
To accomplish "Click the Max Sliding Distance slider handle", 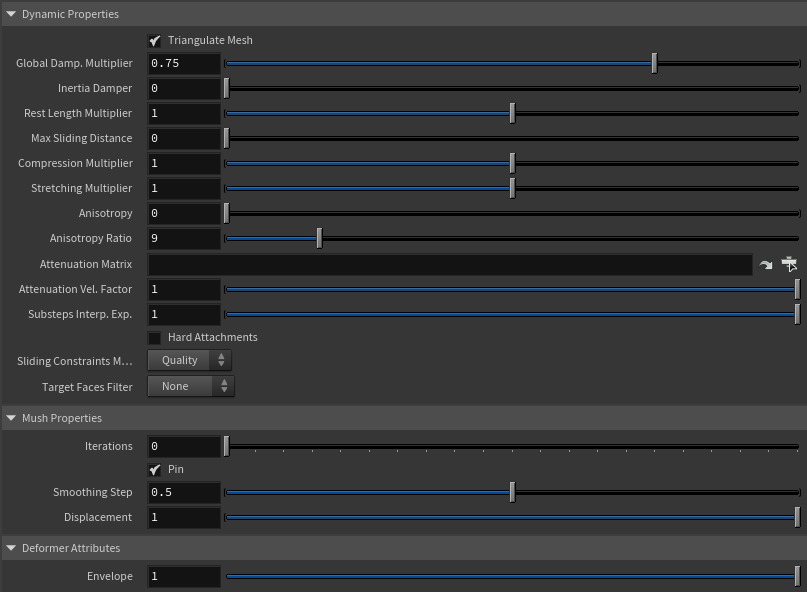I will click(226, 138).
